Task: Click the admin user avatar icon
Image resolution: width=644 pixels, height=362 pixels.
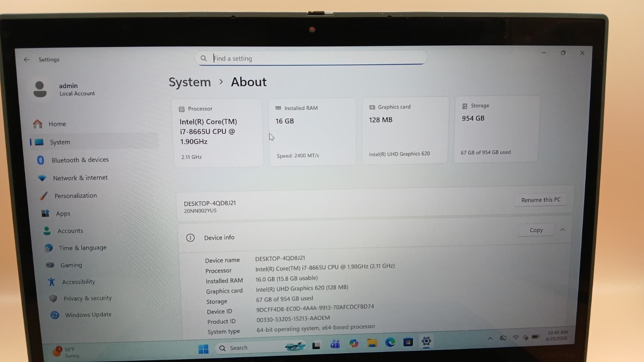Action: pos(40,89)
